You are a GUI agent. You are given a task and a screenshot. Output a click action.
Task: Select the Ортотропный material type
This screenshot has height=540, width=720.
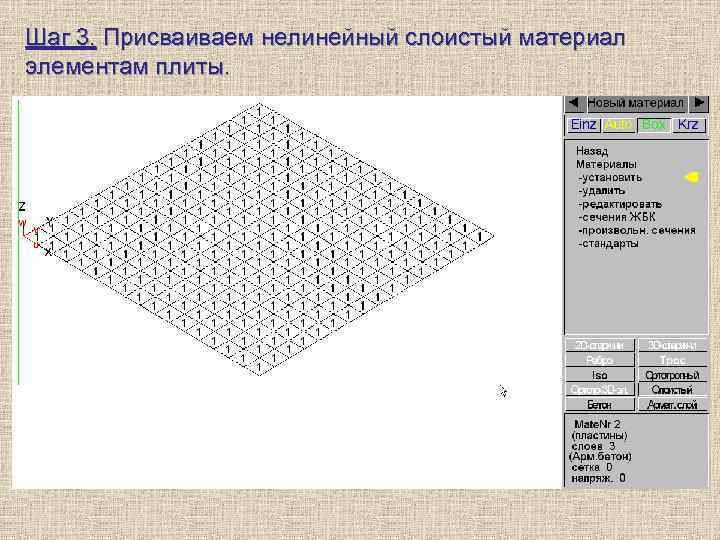tap(672, 375)
